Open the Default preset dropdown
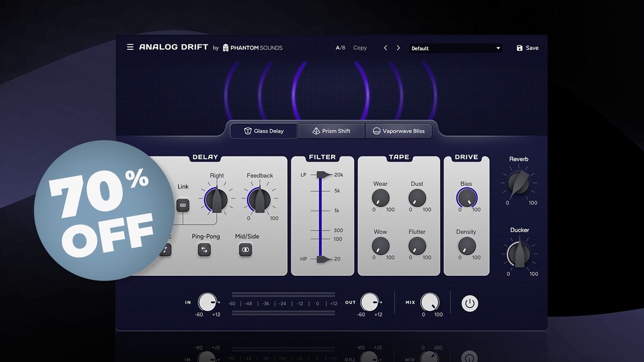Viewport: 644px width, 362px height. coord(456,48)
